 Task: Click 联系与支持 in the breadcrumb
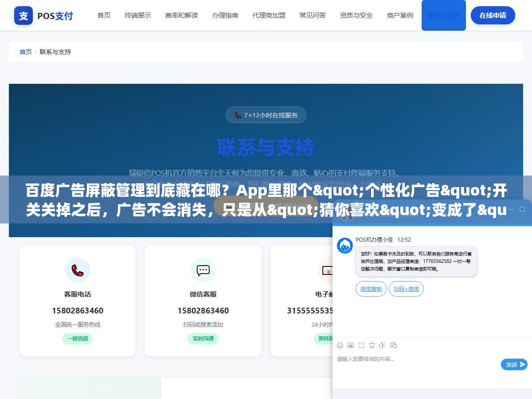55,52
